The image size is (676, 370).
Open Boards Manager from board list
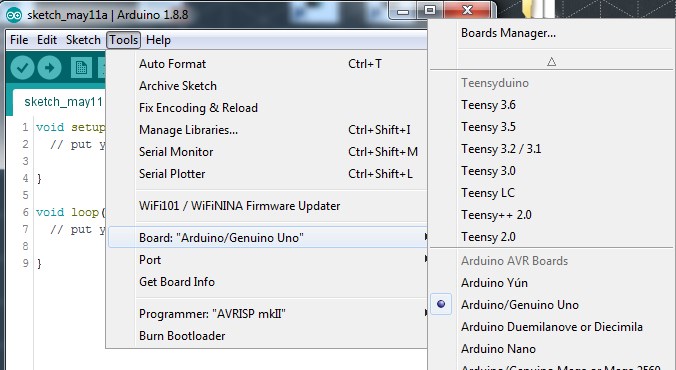click(x=552, y=33)
